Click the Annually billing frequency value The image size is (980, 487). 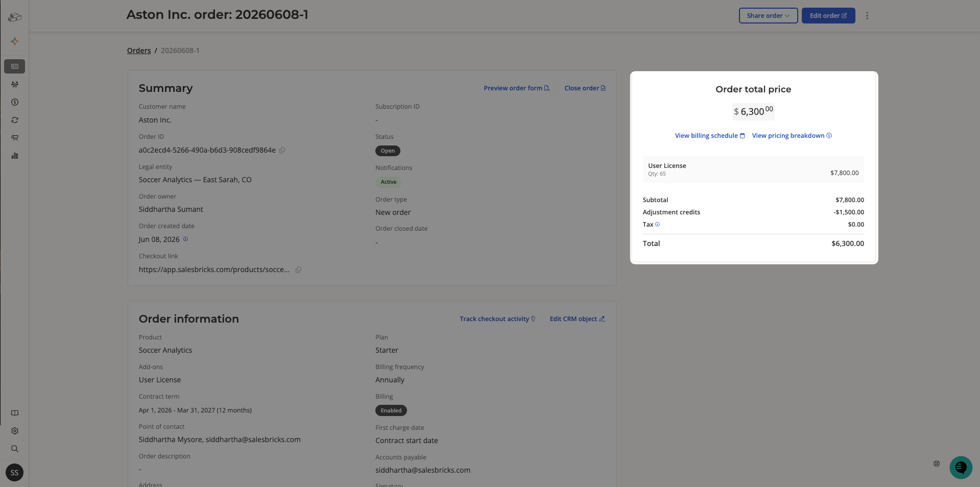pos(390,380)
